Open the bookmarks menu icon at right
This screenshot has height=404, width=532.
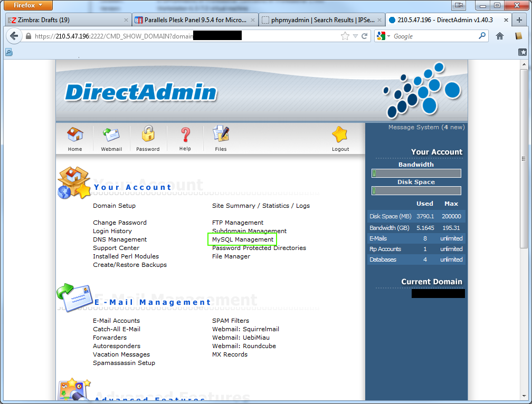click(x=518, y=36)
